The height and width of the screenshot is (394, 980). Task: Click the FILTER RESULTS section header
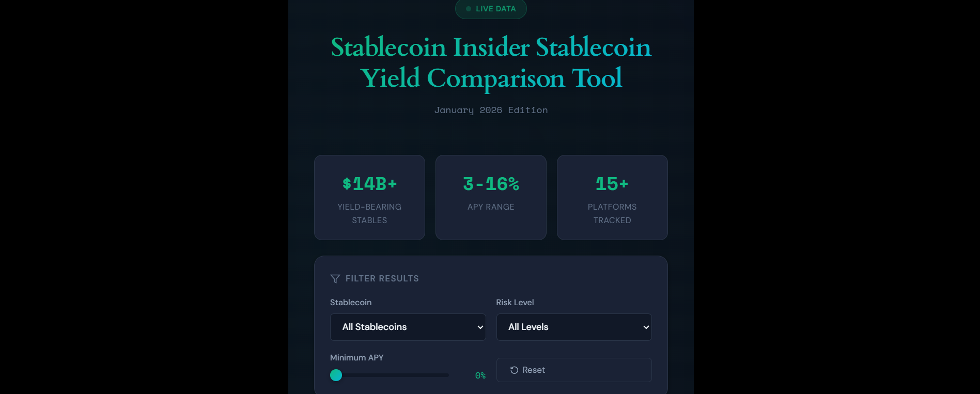(382, 278)
